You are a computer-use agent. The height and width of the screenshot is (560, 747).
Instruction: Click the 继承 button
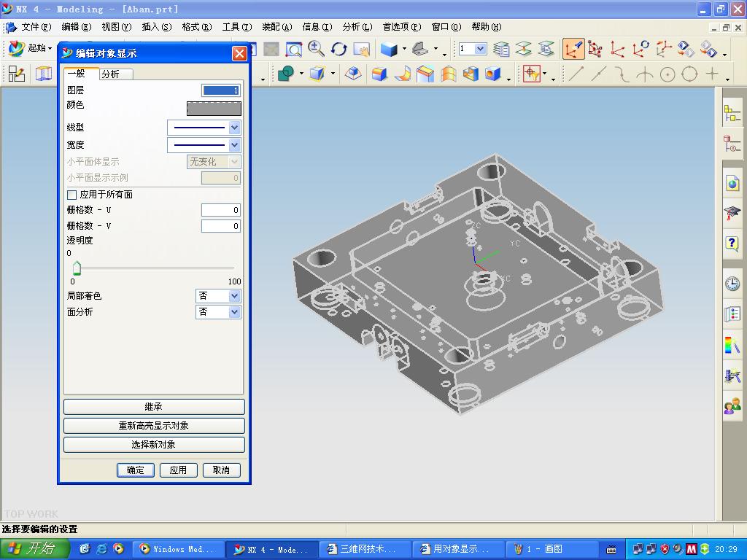pos(154,407)
